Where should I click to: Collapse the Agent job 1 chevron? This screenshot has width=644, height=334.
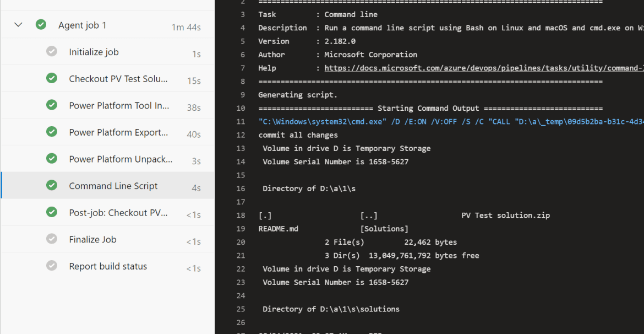coord(18,25)
